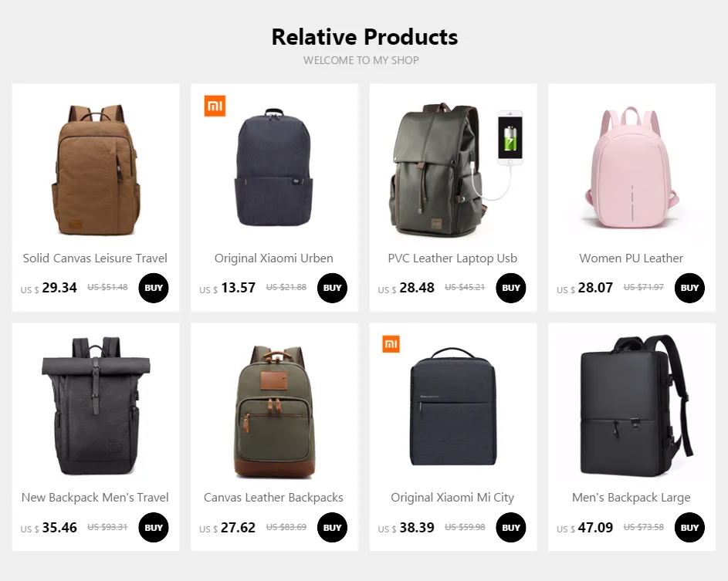
Task: Buy the Original Xiaomi Urben backpack
Action: coord(333,288)
